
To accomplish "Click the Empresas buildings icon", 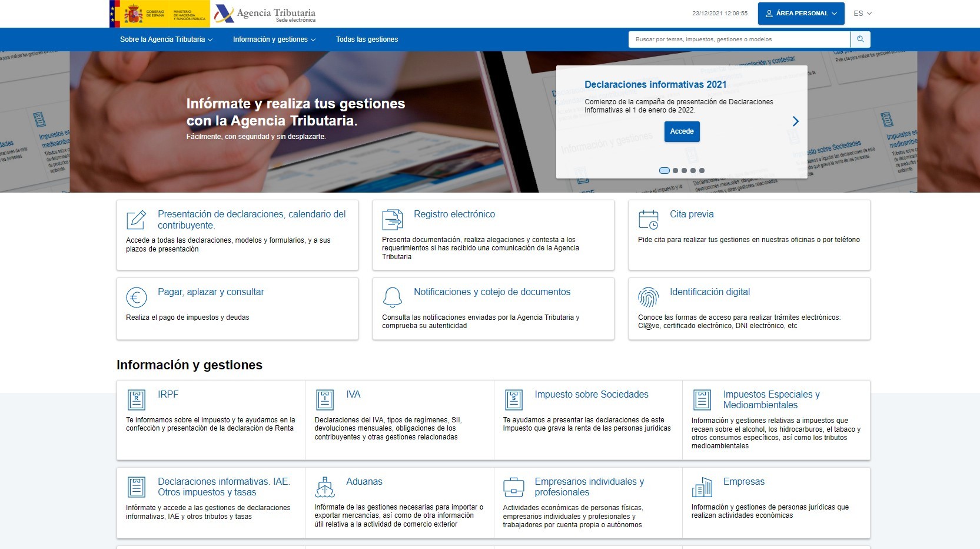I will point(702,487).
